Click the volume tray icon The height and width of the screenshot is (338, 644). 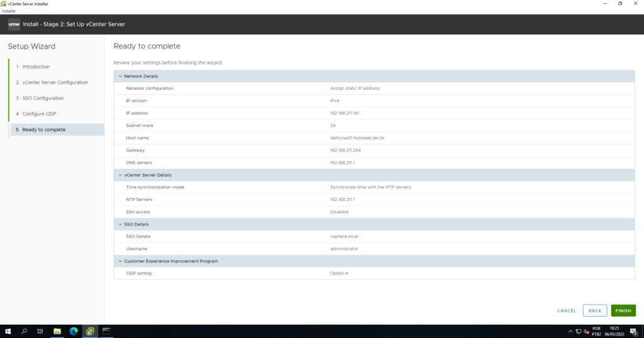click(587, 332)
